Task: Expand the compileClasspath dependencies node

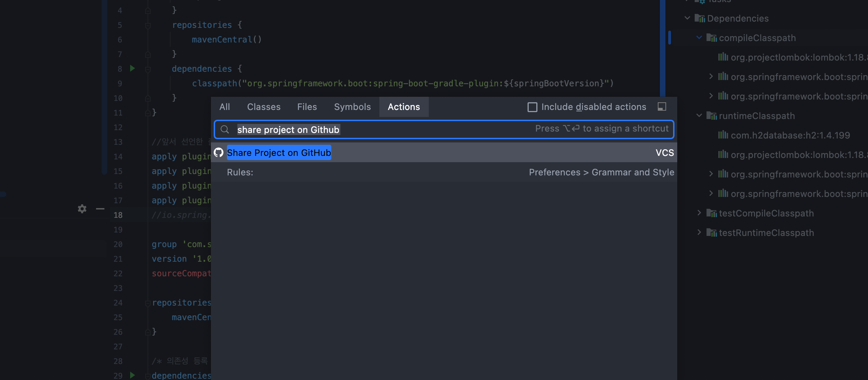Action: tap(699, 38)
